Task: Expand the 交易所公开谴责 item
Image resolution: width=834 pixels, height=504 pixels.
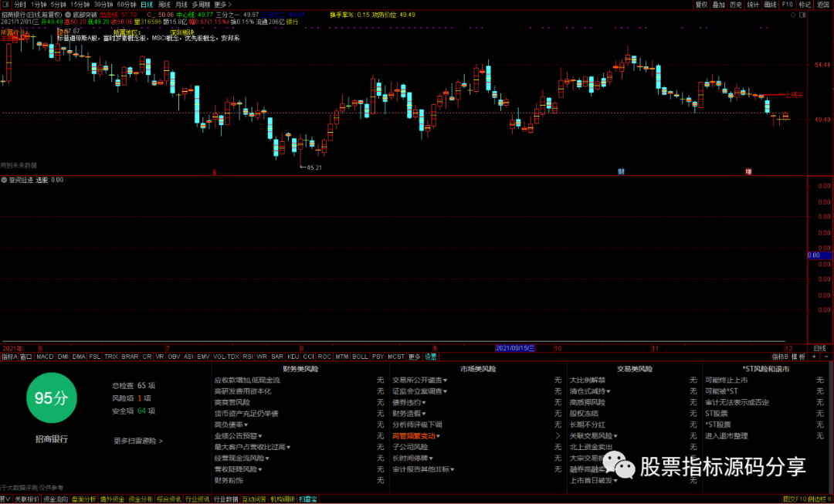Action: tap(419, 381)
